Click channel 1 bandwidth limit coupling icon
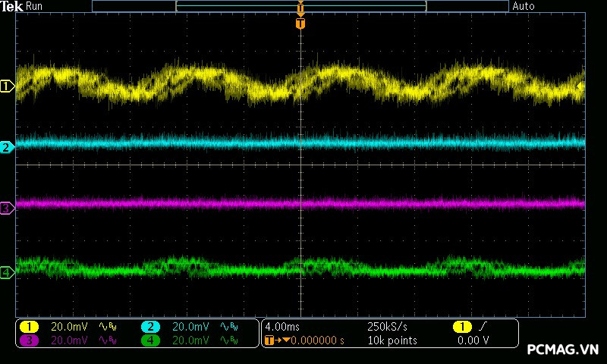The width and height of the screenshot is (607, 364). click(x=108, y=327)
